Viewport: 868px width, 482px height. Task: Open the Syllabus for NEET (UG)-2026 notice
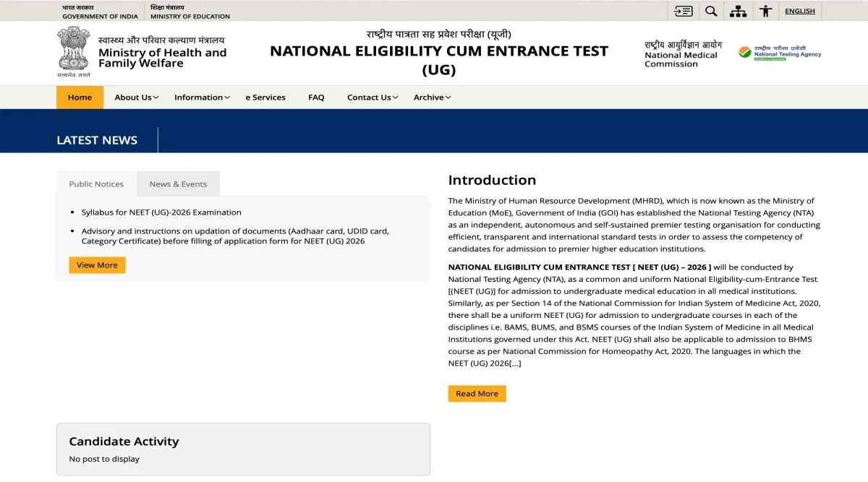pos(161,212)
